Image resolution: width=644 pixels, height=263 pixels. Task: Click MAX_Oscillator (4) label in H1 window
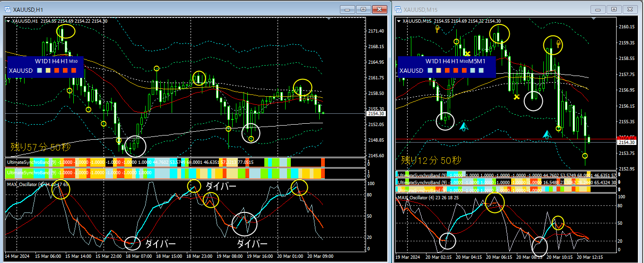pyautogui.click(x=26, y=184)
